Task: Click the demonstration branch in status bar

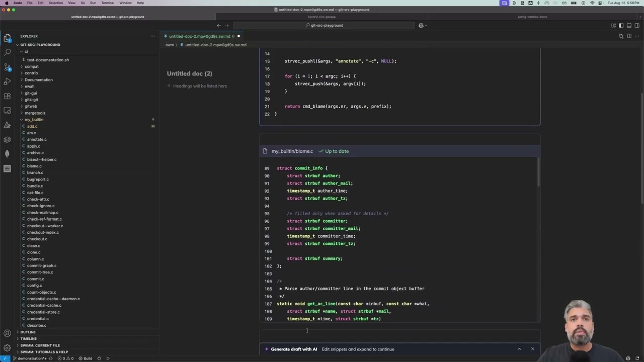Action: [x=30, y=358]
